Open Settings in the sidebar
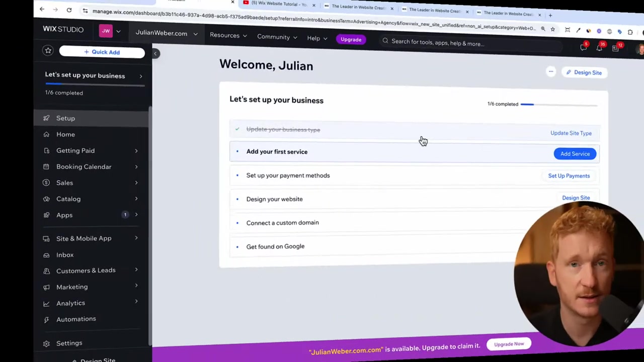The width and height of the screenshot is (644, 362). [x=92, y=343]
